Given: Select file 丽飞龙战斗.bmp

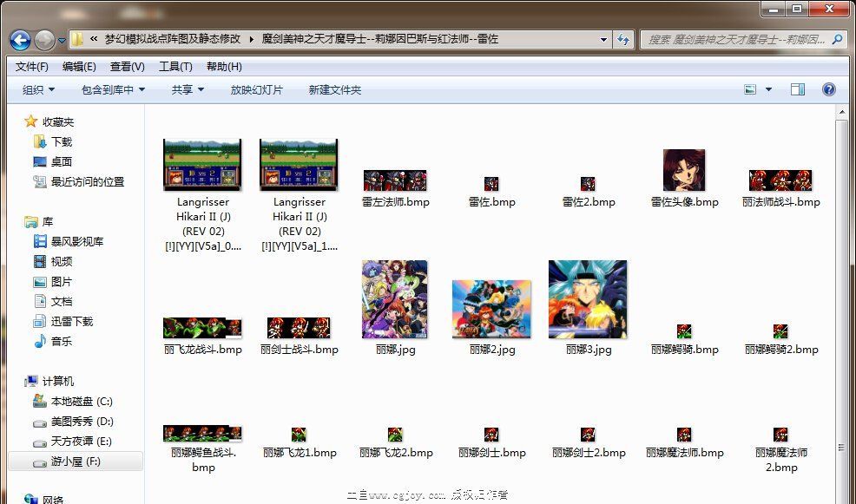Looking at the screenshot, I should coord(202,336).
